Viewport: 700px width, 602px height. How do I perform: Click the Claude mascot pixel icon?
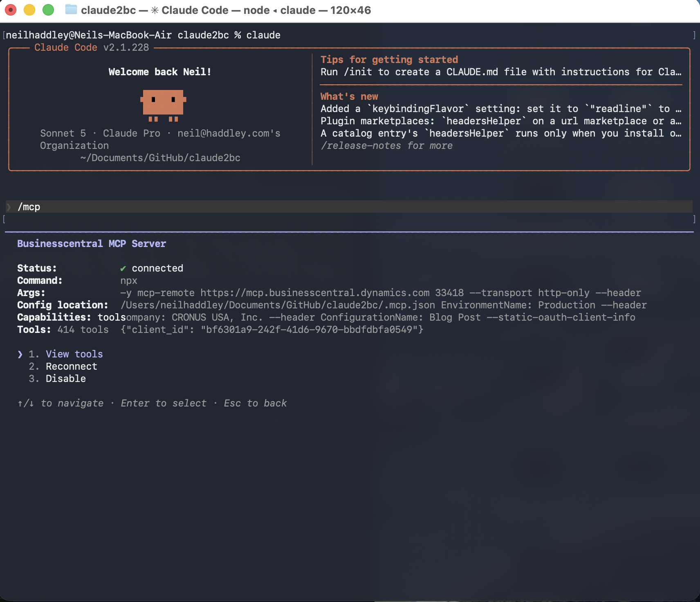coord(163,106)
